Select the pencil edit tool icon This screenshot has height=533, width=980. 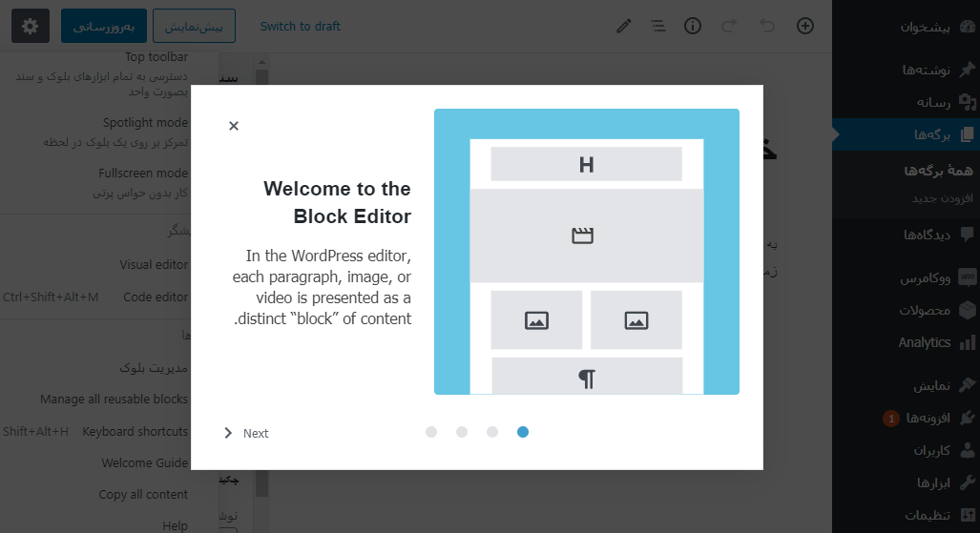point(624,27)
